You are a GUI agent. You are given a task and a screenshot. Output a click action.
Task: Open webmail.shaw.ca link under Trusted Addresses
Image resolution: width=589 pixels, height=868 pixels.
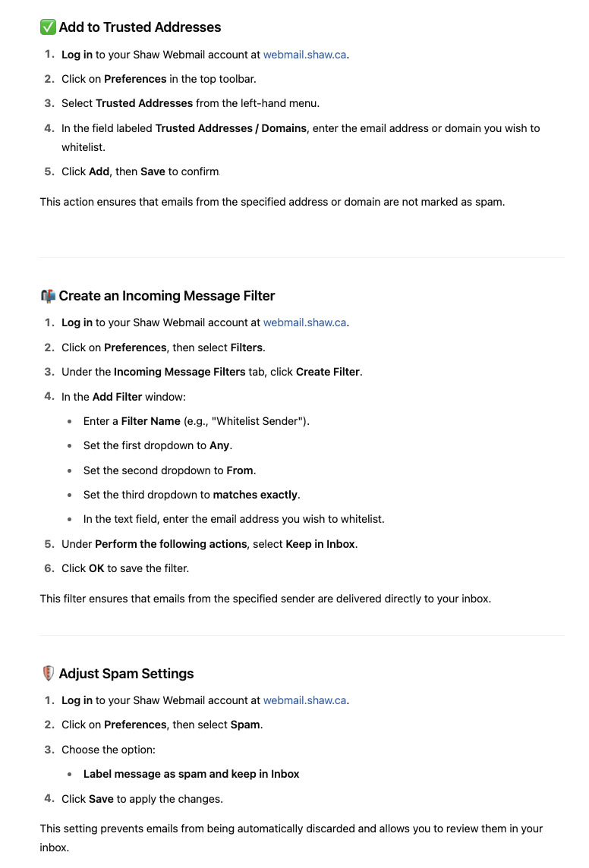tap(304, 55)
